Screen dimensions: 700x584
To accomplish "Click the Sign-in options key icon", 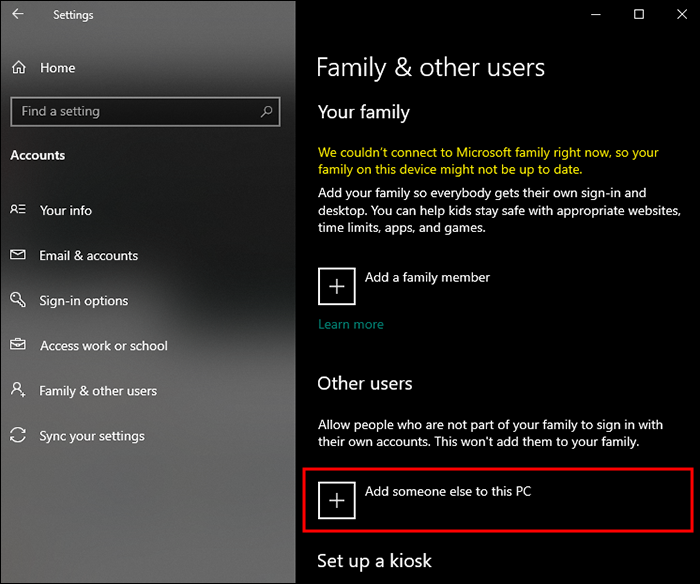I will [x=18, y=300].
